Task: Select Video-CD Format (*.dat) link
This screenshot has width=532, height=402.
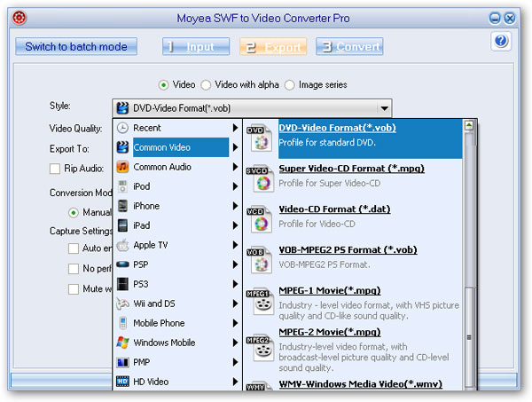Action: (334, 209)
